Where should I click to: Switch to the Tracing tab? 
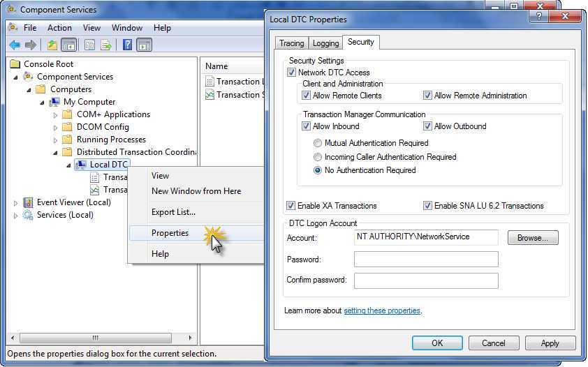292,43
